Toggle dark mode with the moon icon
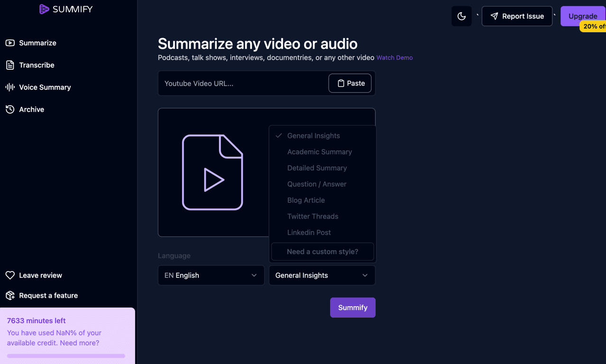 461,16
